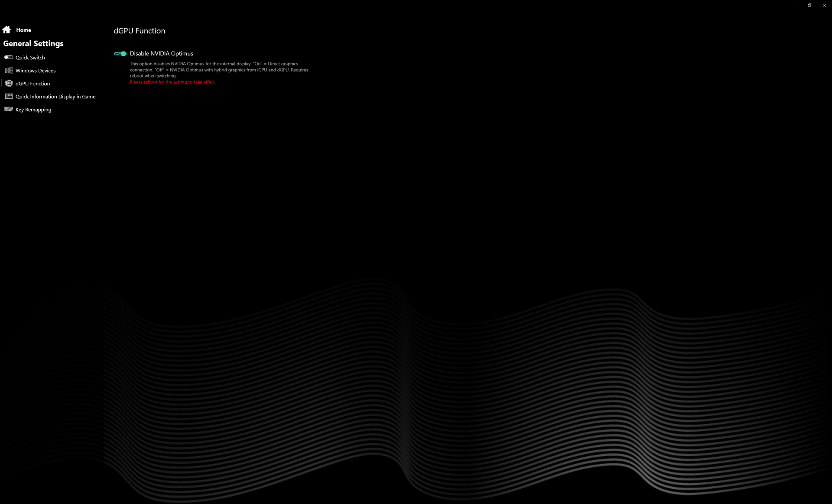This screenshot has height=504, width=832.
Task: Open Quick Switch settings page
Action: coord(30,58)
